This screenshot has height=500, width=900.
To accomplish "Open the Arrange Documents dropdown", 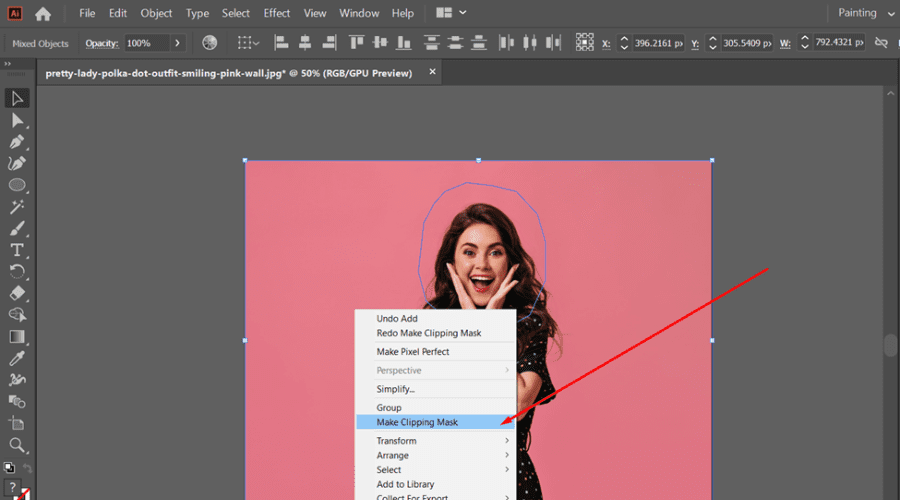I will [451, 13].
